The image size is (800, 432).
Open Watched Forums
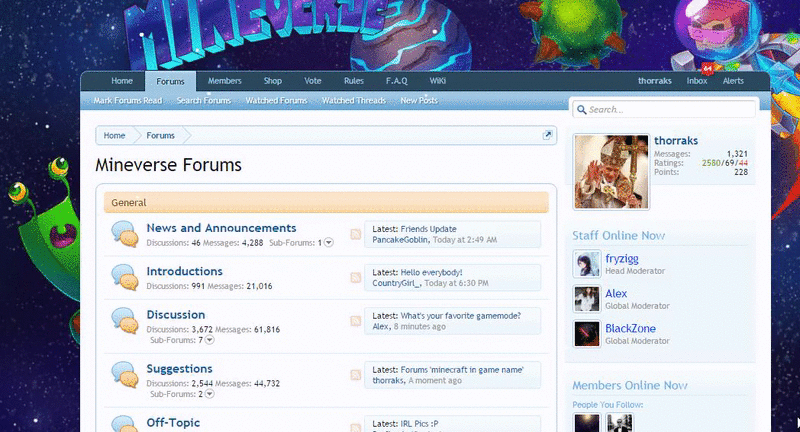[x=277, y=100]
